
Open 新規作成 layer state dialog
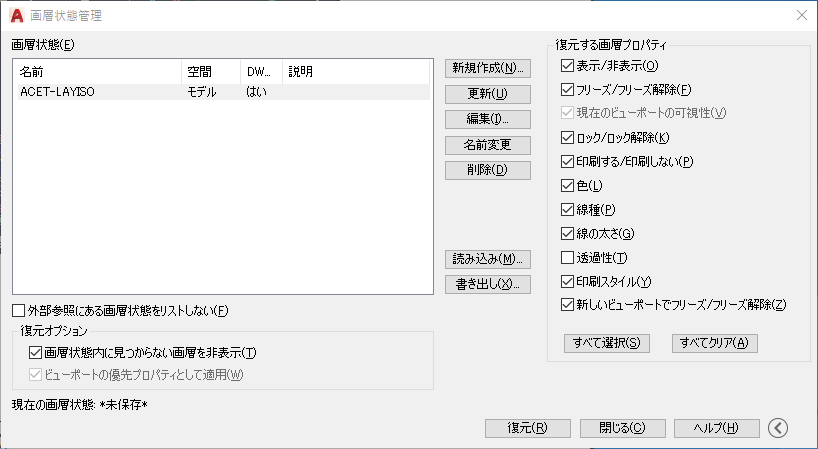(488, 68)
